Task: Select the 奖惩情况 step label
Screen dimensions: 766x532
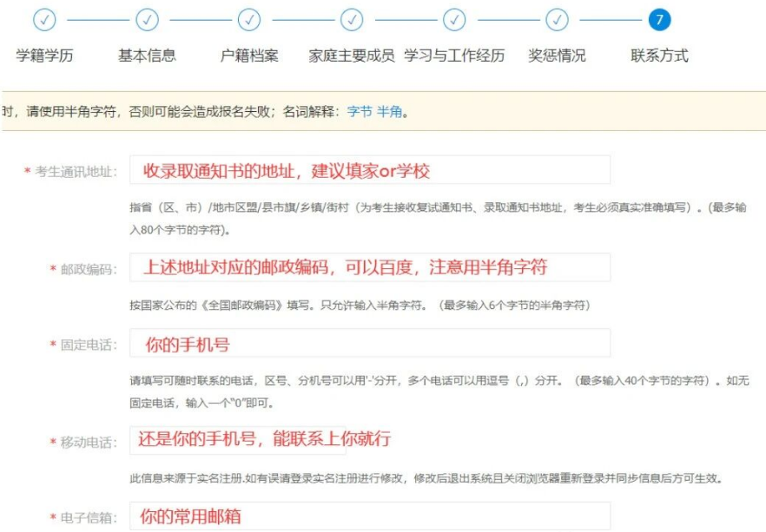Action: pos(557,56)
